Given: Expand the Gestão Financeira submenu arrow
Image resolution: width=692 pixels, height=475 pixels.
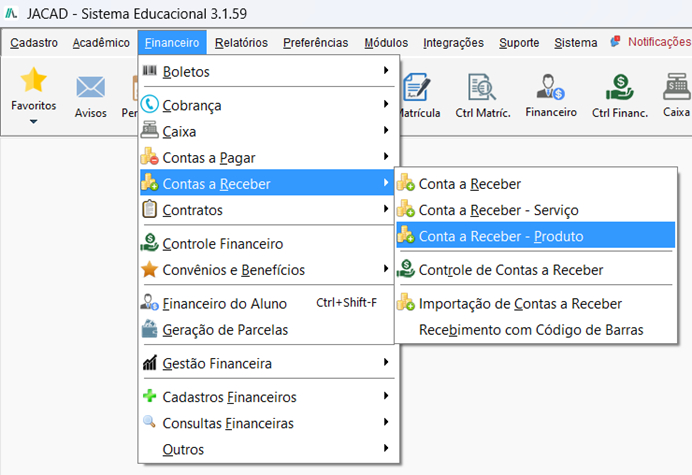Looking at the screenshot, I should (386, 362).
